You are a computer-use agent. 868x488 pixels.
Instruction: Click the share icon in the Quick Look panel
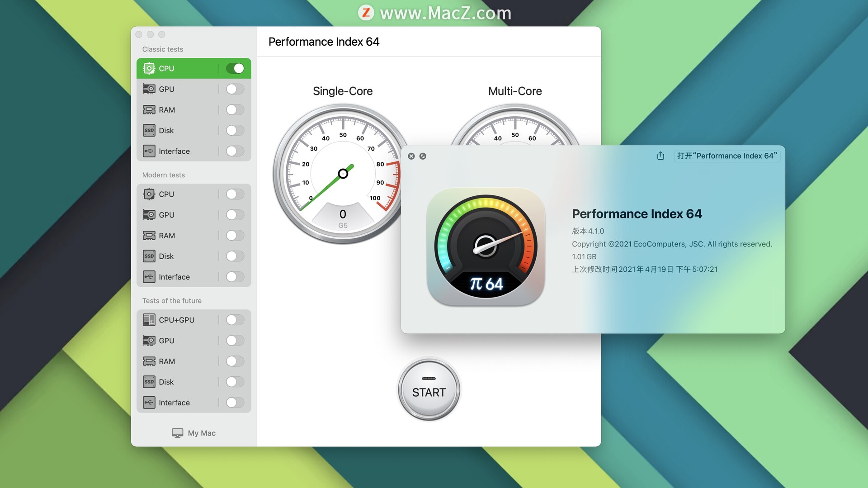coord(660,156)
